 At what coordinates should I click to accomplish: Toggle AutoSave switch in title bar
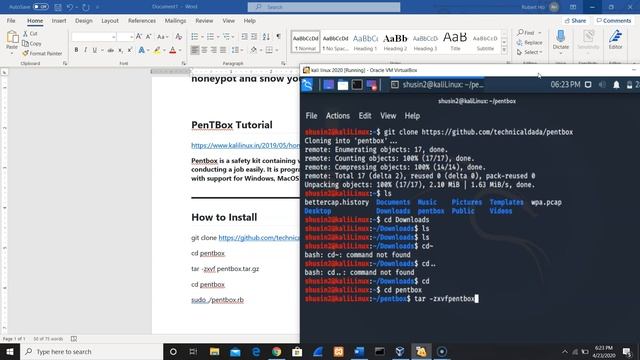40,7
